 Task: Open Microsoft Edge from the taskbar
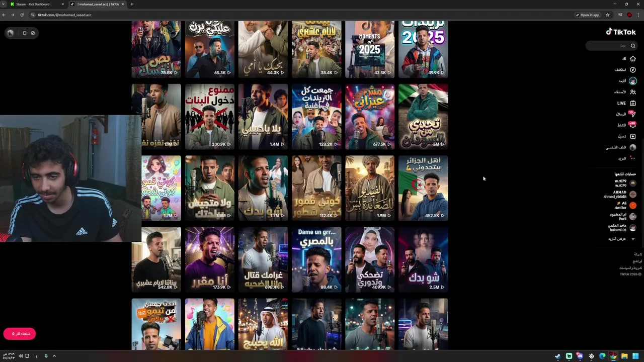[x=602, y=356]
